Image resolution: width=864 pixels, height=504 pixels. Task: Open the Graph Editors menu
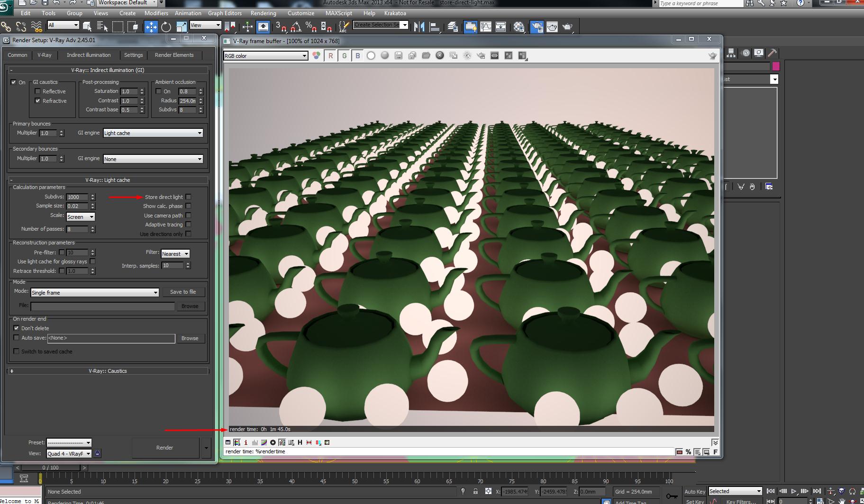(x=225, y=13)
